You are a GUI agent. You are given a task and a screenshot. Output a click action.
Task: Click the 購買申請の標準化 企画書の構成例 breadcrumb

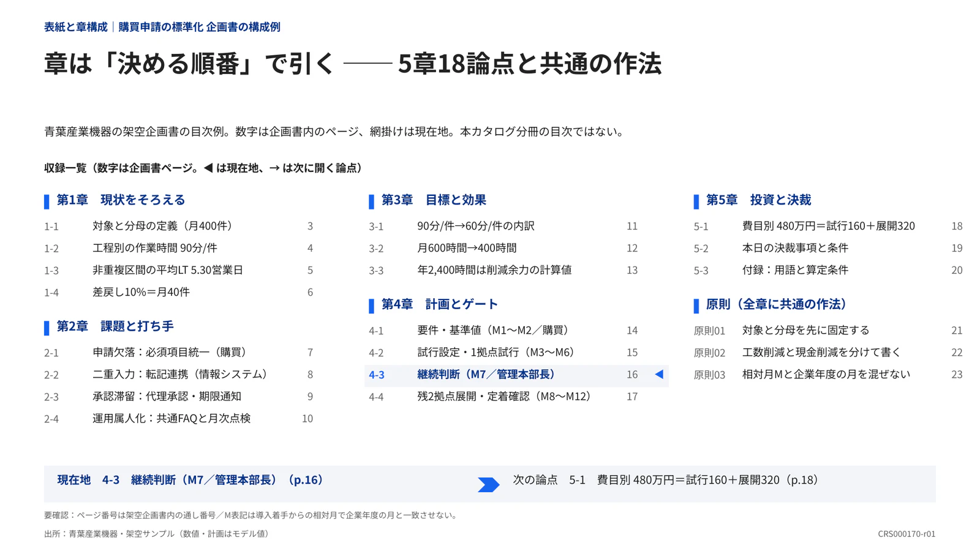tap(199, 27)
